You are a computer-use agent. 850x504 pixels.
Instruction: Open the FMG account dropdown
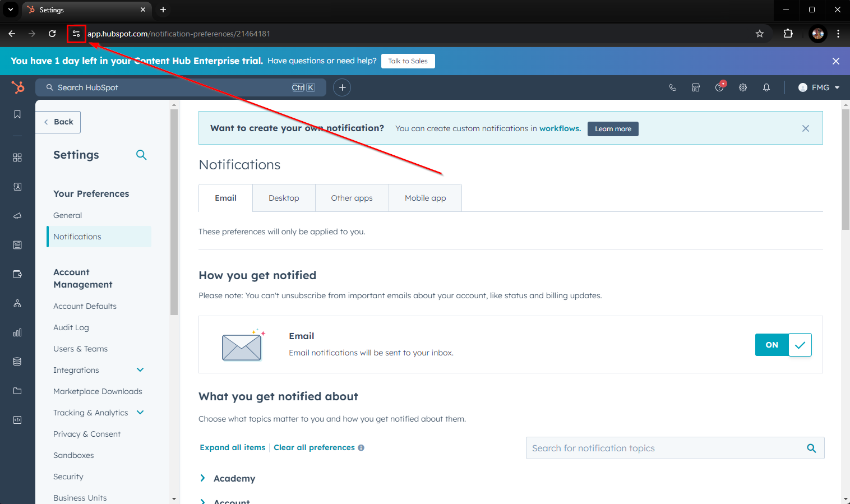819,87
